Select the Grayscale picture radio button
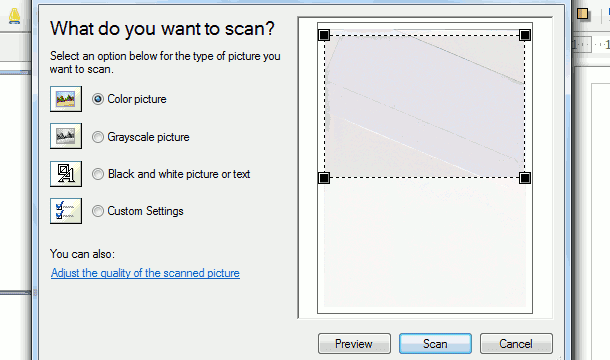Viewport: 610px width, 360px height. [98, 137]
